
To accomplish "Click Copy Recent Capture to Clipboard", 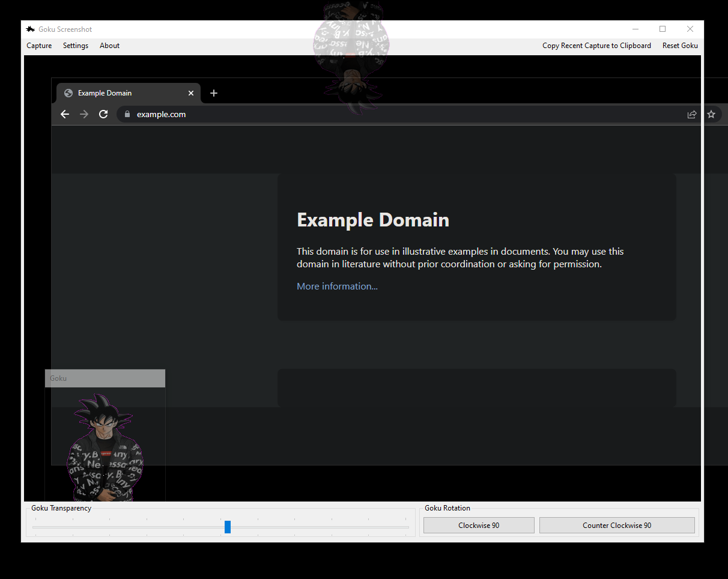I will point(596,46).
